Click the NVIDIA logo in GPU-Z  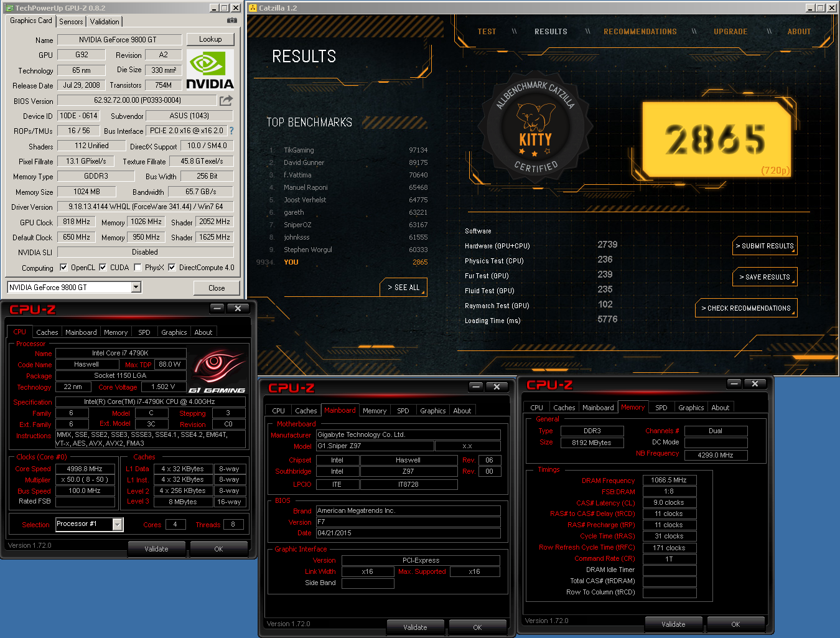pos(210,71)
